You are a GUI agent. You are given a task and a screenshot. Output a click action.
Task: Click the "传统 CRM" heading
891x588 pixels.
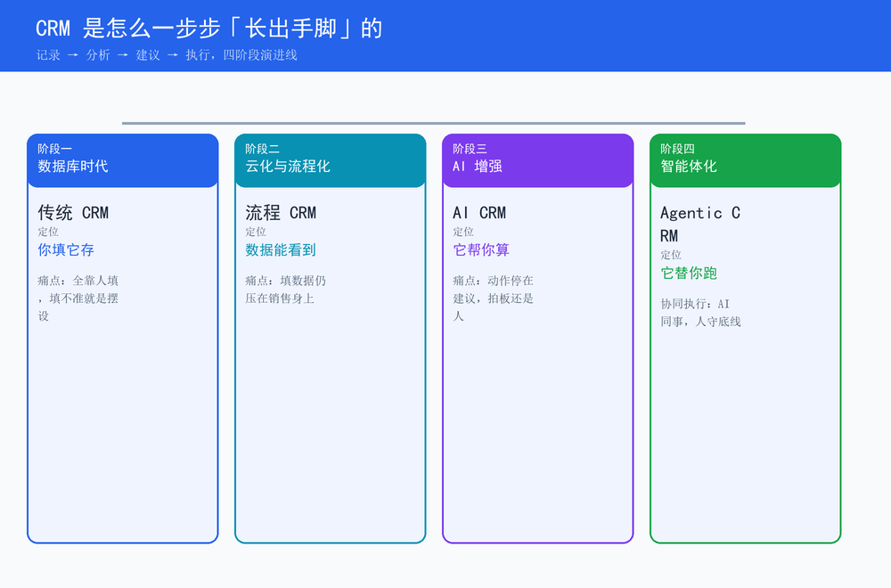point(73,212)
